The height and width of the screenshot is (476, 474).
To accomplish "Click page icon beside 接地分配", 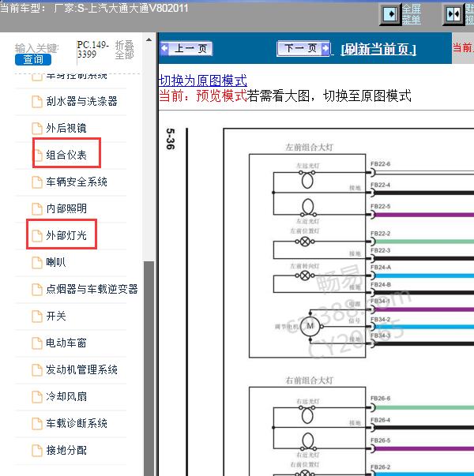I will pos(37,450).
